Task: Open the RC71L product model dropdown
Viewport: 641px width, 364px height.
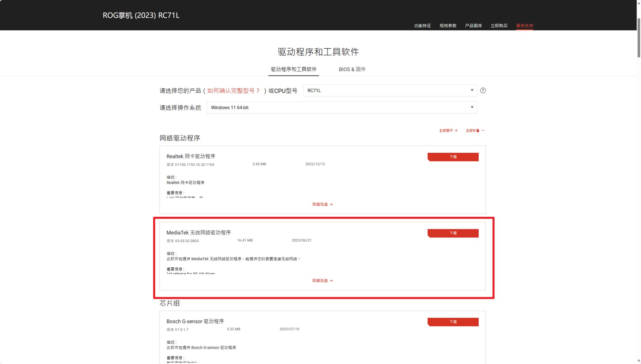Action: (x=390, y=91)
